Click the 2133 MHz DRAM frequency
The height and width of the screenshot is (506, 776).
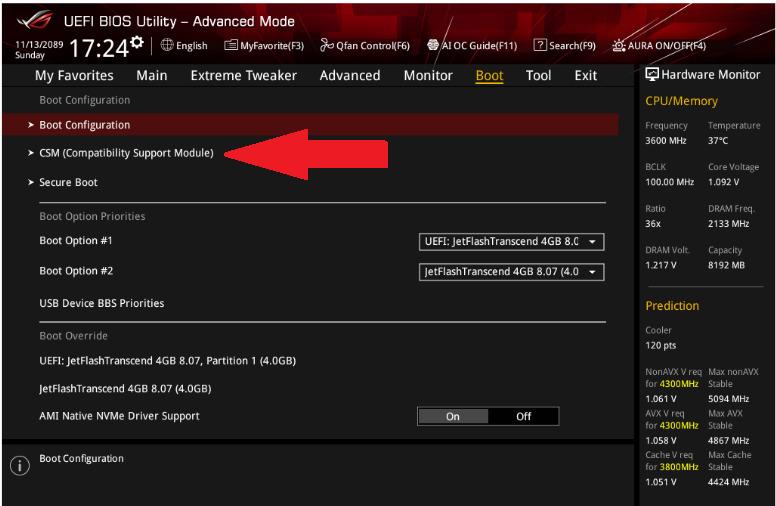tap(728, 224)
